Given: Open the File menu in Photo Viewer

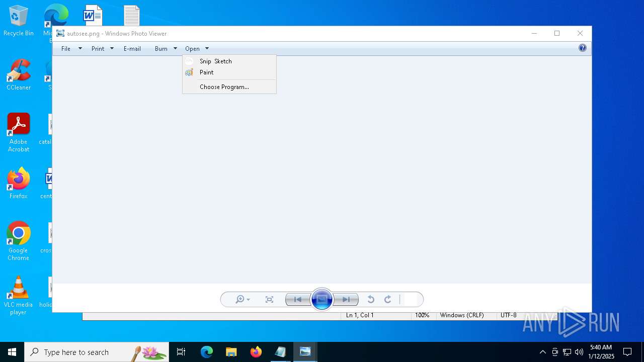Looking at the screenshot, I should tap(66, 49).
